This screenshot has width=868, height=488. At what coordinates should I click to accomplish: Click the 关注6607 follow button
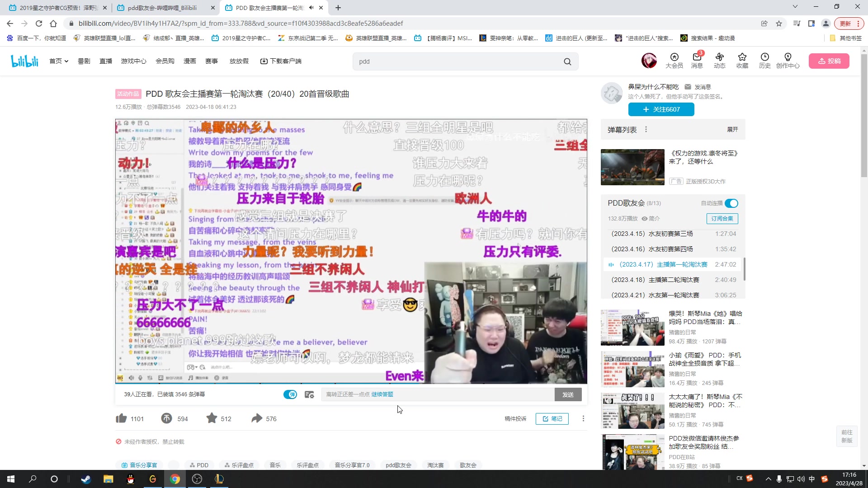(x=661, y=109)
